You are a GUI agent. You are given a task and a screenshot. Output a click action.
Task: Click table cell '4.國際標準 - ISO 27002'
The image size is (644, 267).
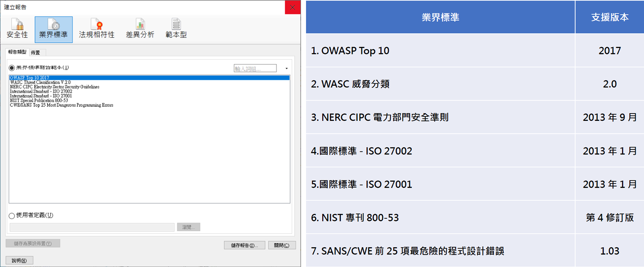point(440,151)
